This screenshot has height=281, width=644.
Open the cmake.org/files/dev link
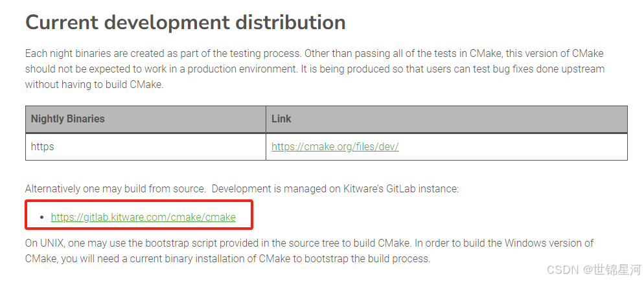335,146
